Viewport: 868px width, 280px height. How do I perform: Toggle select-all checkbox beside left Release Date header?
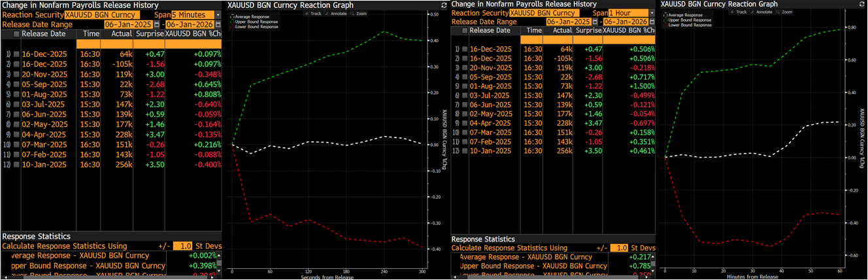click(x=16, y=34)
